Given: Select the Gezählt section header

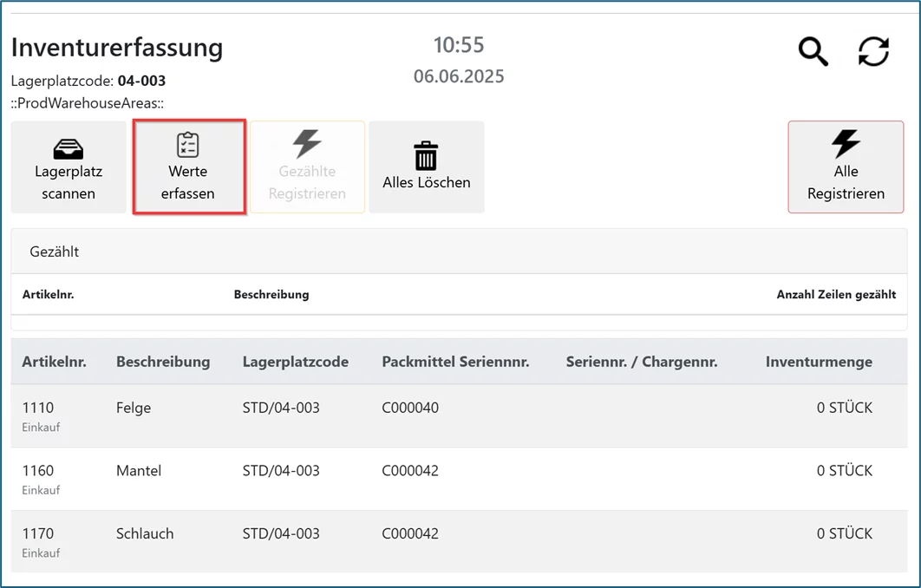Looking at the screenshot, I should click(55, 252).
